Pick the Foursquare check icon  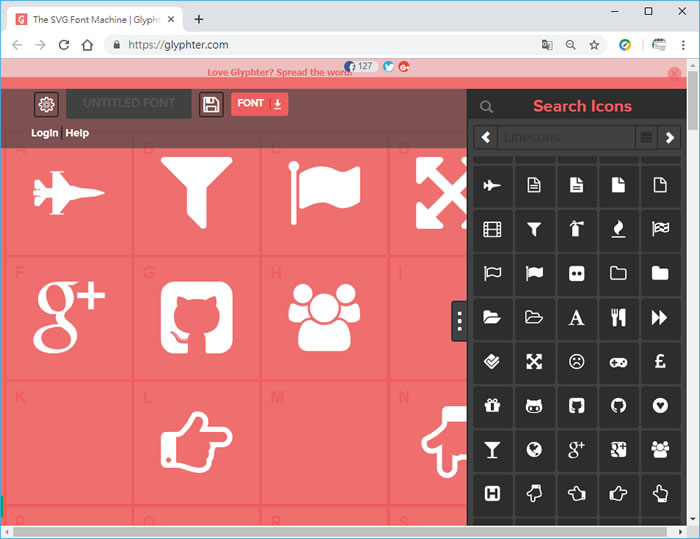492,362
